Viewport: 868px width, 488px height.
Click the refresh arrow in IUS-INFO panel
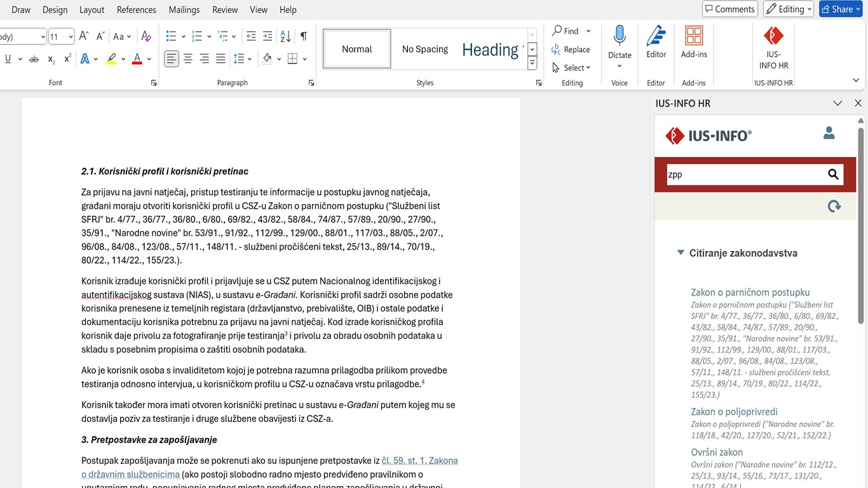(834, 206)
